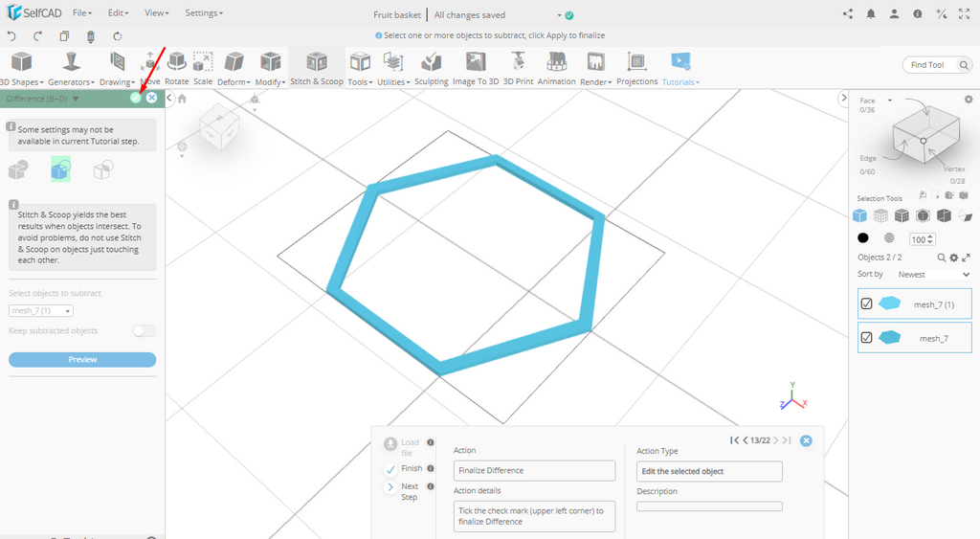The height and width of the screenshot is (539, 980).
Task: Click the black color swatch
Action: point(863,238)
